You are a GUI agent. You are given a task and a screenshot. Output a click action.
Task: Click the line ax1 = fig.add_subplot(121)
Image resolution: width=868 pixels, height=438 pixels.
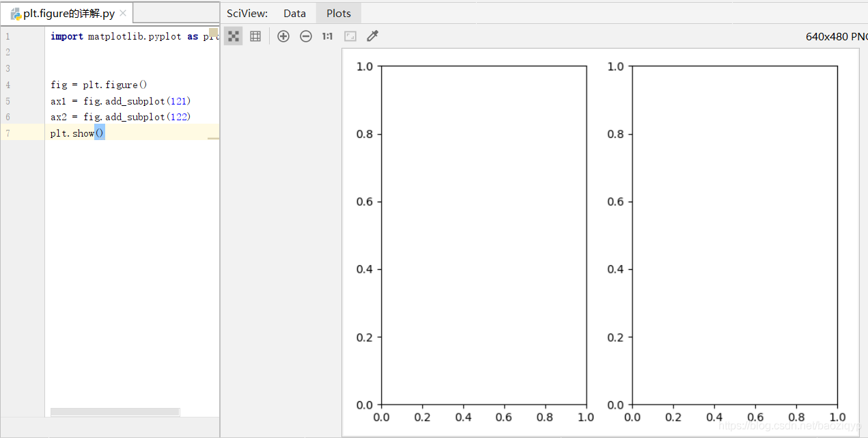coord(121,101)
